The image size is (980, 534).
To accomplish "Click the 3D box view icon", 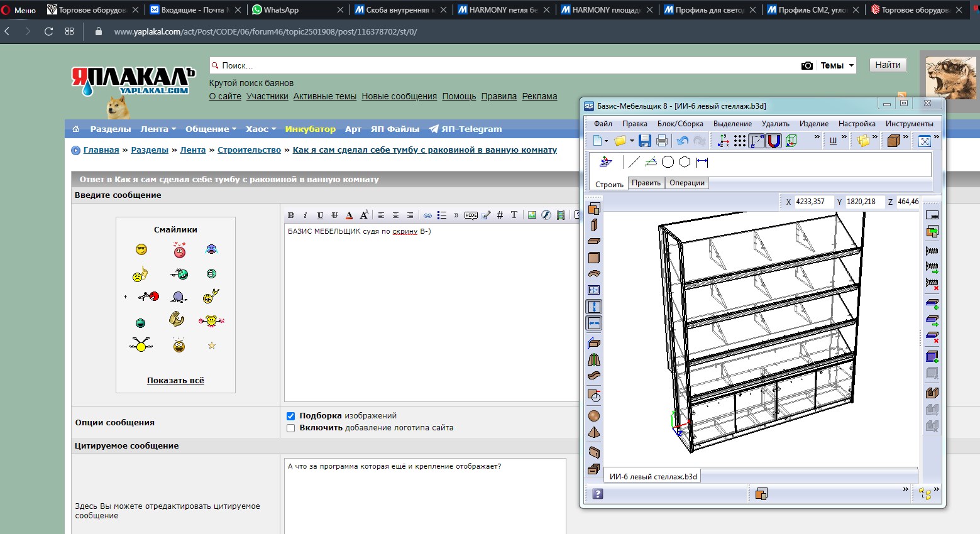I will coord(791,141).
